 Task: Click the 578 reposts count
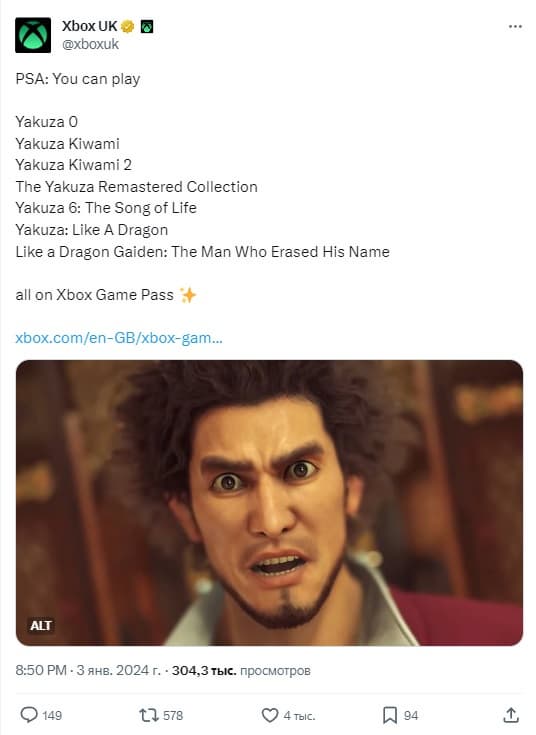pyautogui.click(x=173, y=715)
